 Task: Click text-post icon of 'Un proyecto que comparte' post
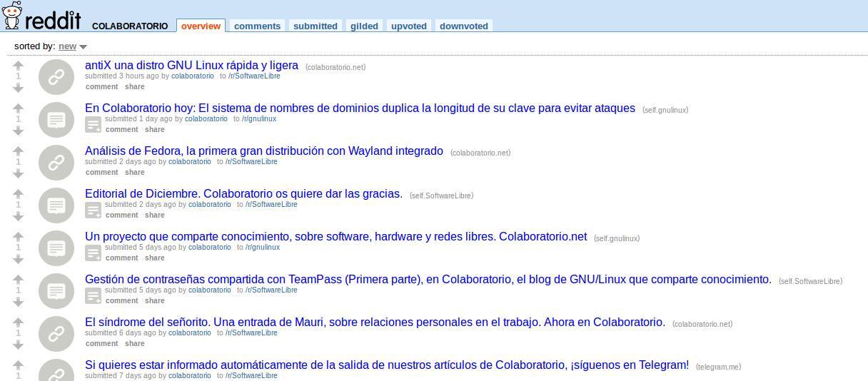tap(56, 248)
